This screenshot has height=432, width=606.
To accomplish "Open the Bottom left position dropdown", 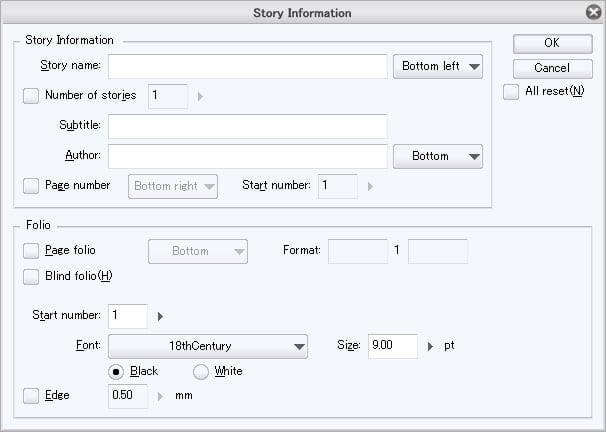I will [x=438, y=67].
